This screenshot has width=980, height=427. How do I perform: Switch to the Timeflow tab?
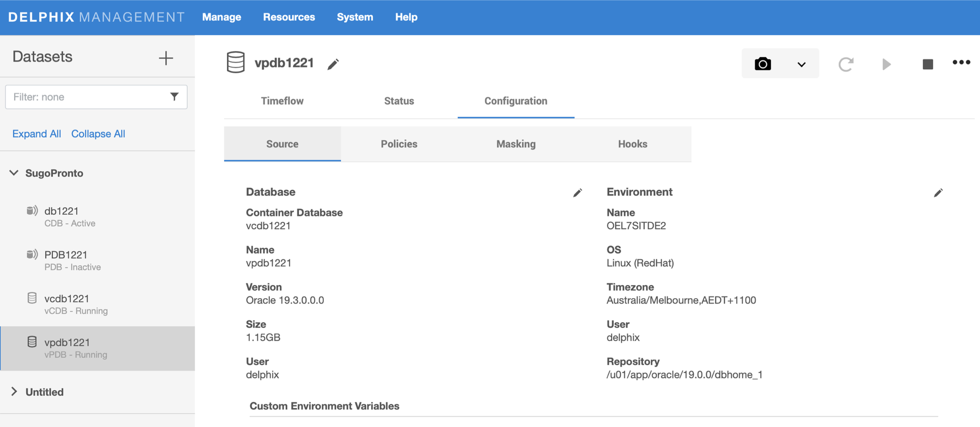(282, 101)
